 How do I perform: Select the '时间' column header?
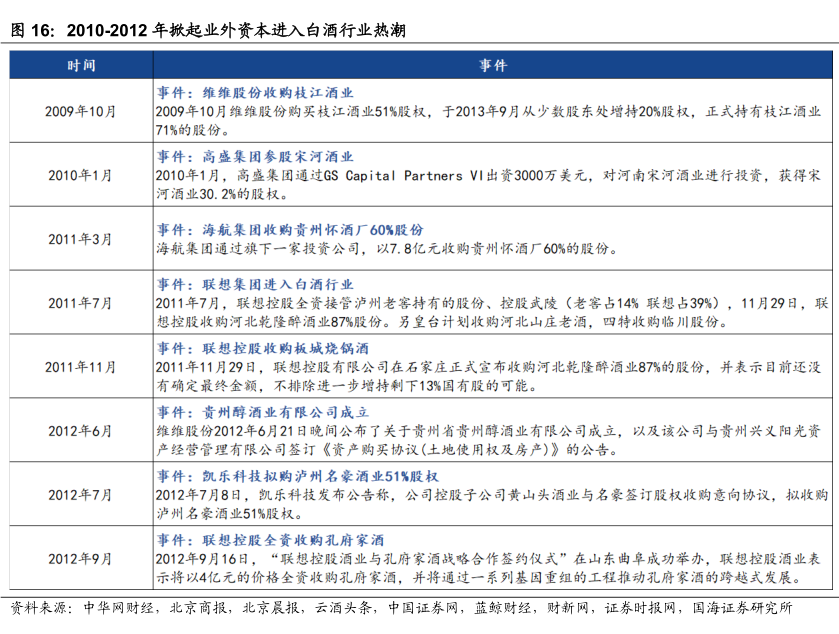[81, 65]
